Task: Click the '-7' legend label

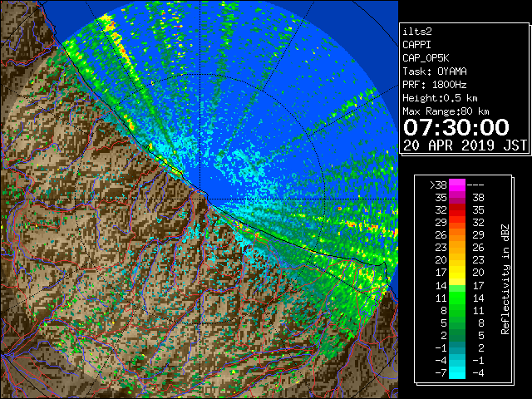Action: tap(441, 373)
